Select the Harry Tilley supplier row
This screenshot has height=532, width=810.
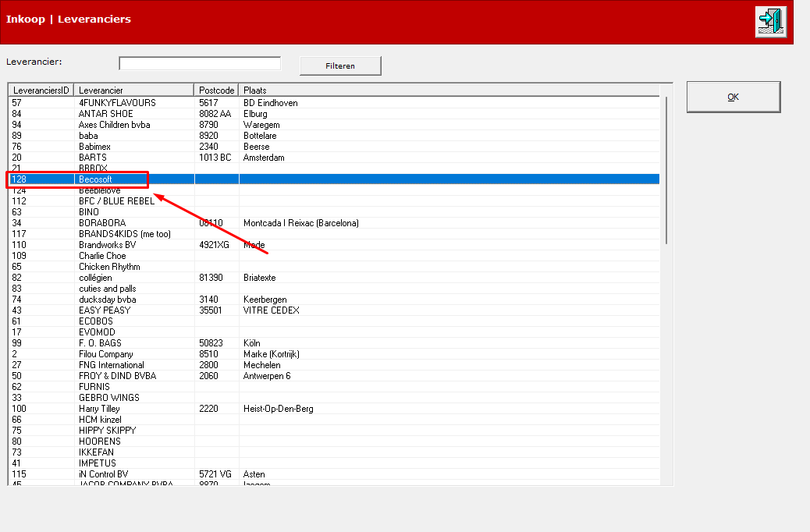coord(334,409)
